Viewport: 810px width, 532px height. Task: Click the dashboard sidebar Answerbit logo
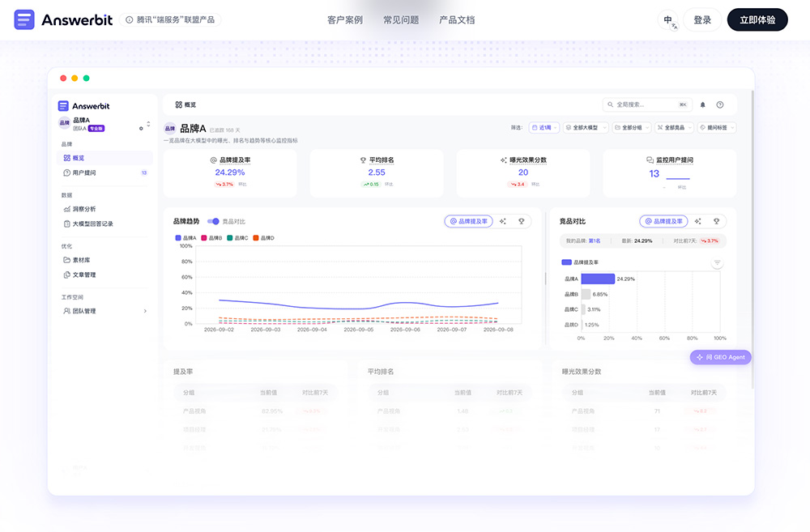[83, 106]
